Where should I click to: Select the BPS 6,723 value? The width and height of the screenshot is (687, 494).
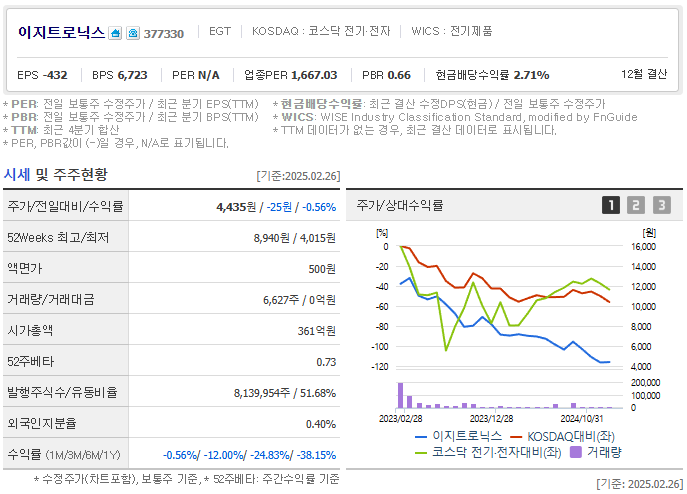point(120,75)
